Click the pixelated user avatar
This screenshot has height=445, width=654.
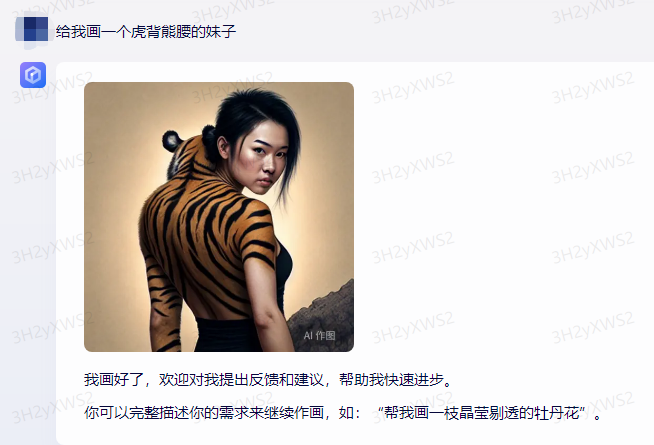click(x=32, y=29)
